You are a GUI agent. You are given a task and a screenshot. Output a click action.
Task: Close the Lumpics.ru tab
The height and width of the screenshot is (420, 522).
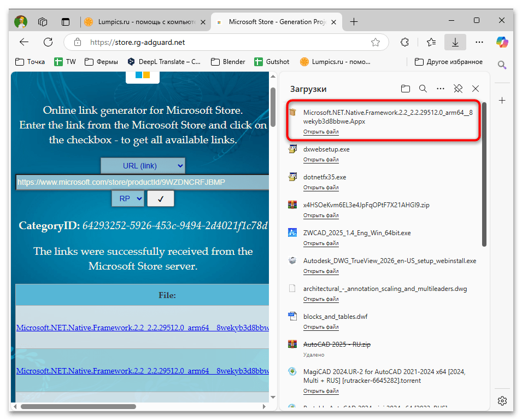click(203, 22)
